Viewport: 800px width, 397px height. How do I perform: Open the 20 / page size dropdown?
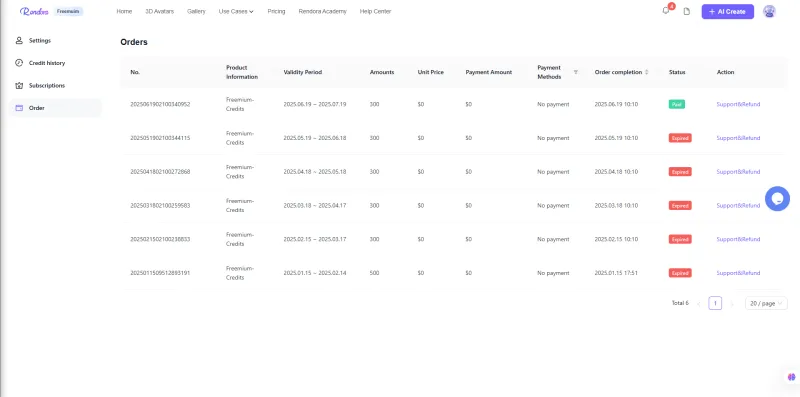766,303
